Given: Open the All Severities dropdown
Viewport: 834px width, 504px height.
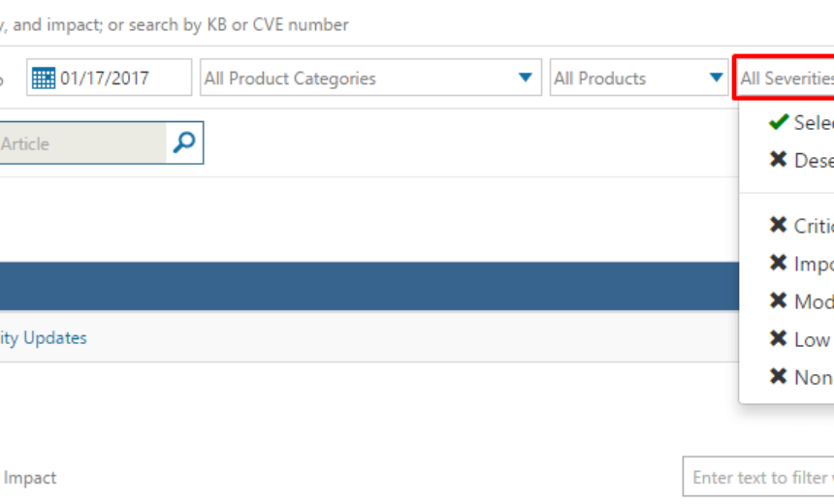Looking at the screenshot, I should point(784,78).
